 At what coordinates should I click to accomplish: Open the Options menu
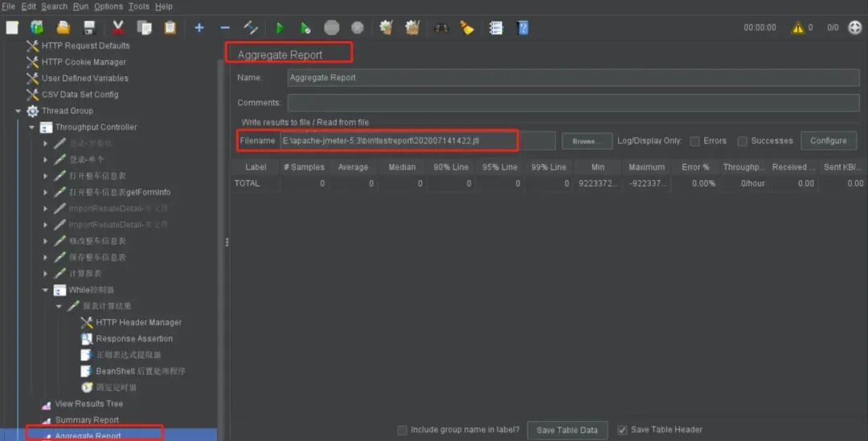click(108, 6)
